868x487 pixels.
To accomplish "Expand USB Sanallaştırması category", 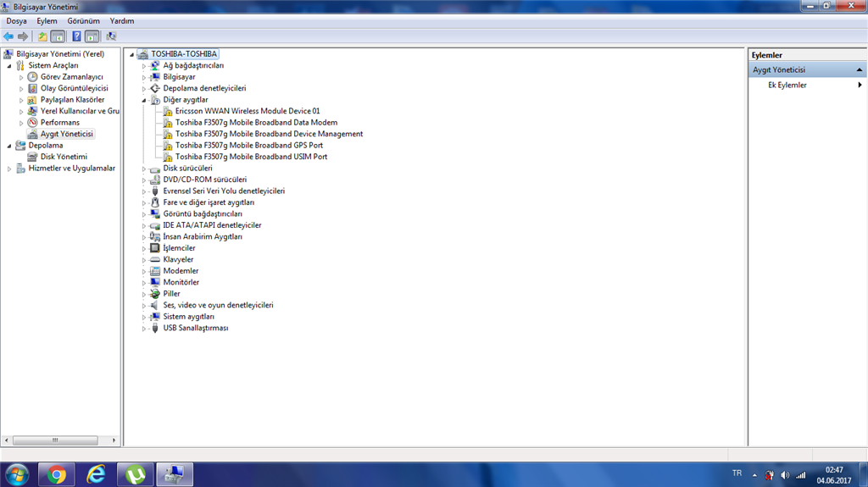I will pos(144,328).
